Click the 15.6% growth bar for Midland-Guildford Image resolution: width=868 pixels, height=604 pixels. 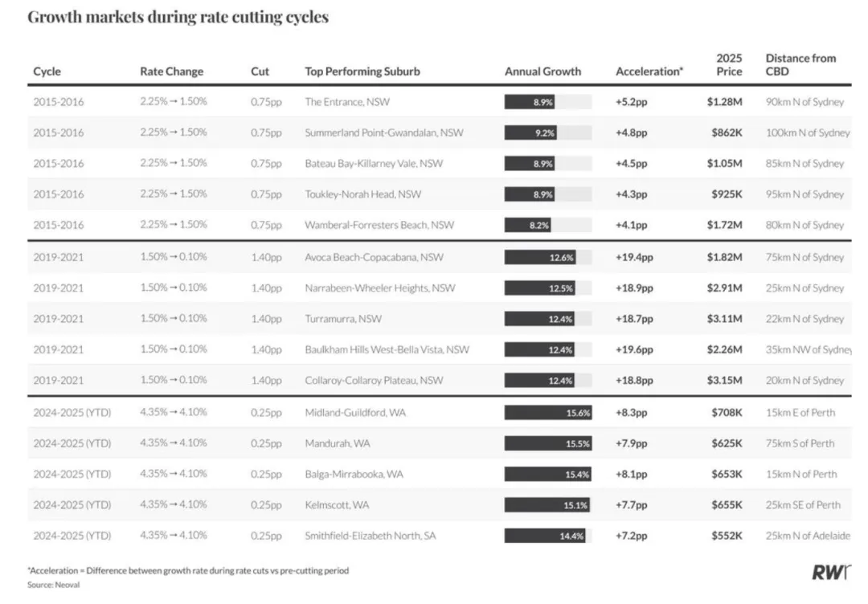point(549,413)
